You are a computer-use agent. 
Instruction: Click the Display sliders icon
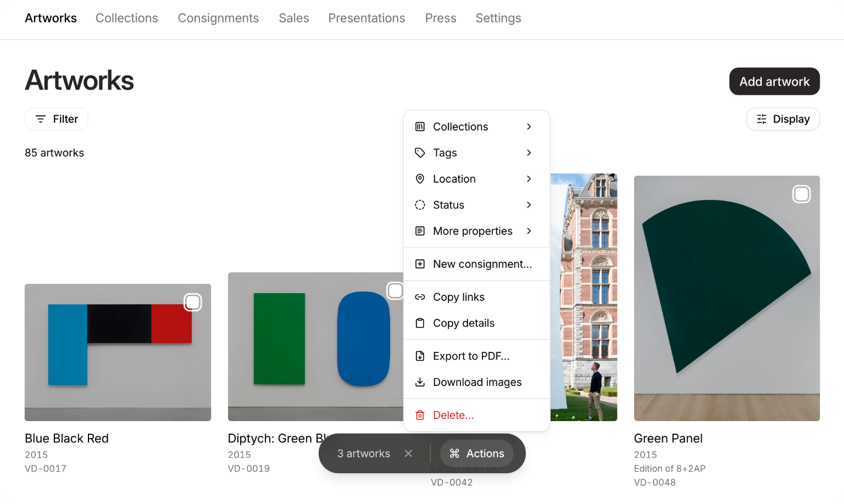tap(762, 119)
